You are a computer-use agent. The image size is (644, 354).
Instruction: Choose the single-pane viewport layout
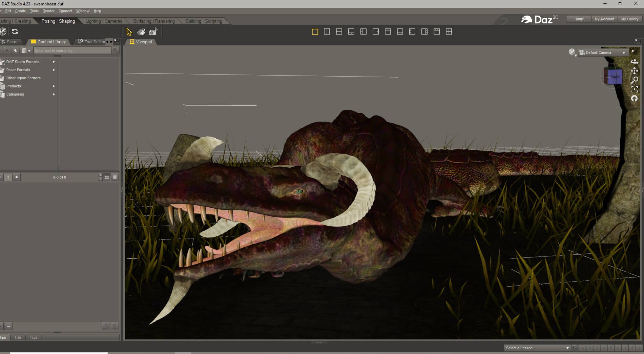point(315,32)
